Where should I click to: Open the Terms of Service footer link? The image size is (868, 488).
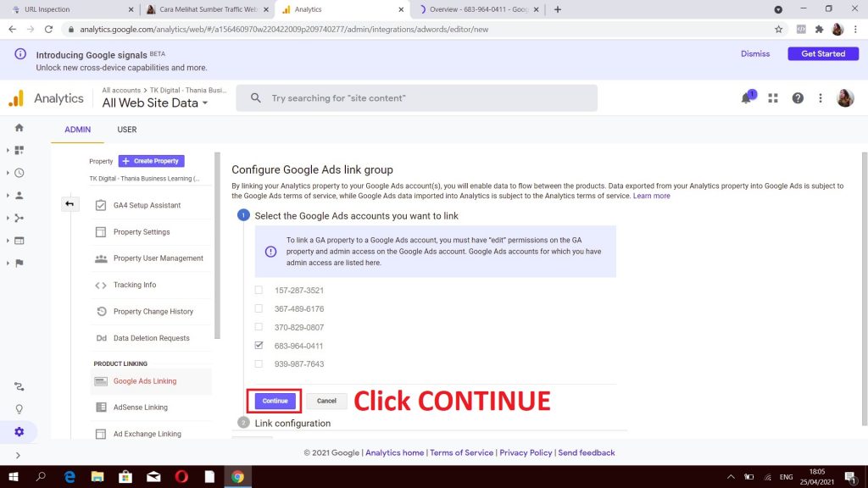[x=462, y=452]
